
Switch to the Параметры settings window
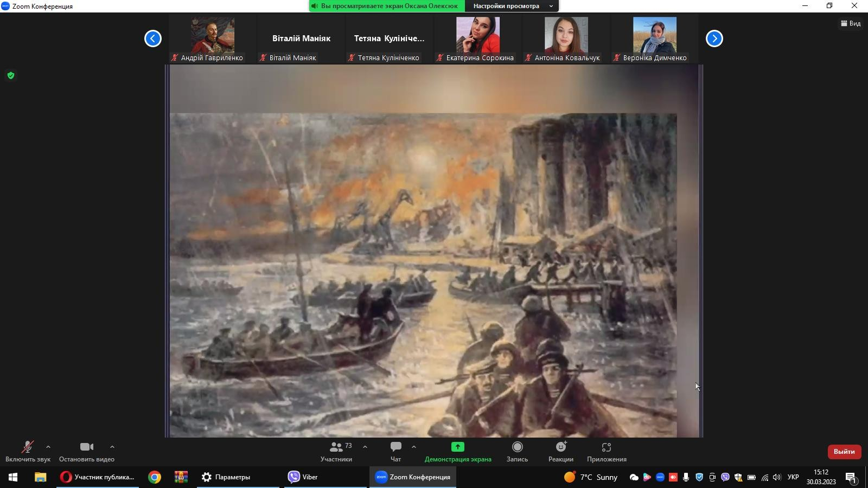(238, 477)
